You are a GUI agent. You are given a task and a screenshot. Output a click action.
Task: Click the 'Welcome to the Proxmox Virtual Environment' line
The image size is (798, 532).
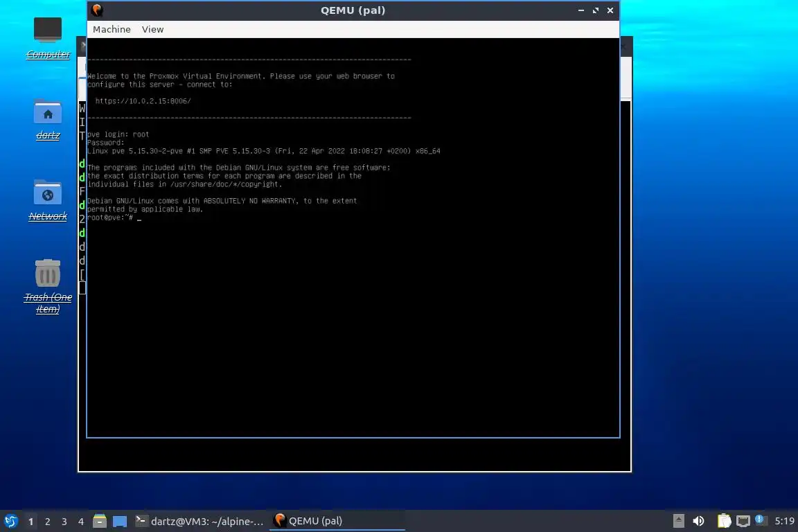tap(241, 76)
